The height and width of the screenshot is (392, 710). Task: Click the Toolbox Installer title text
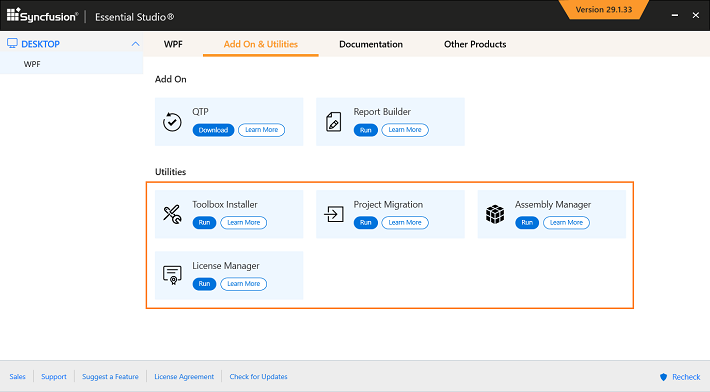[x=225, y=205]
